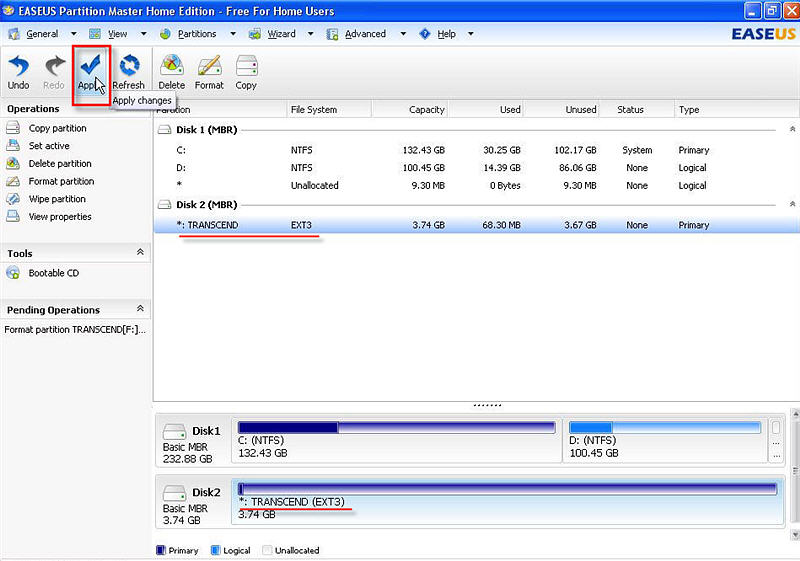The width and height of the screenshot is (800, 561).
Task: Collapse the Disk 2 (MBR) group
Action: (792, 204)
